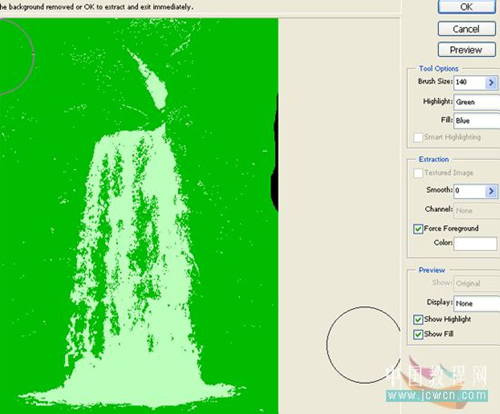Enable Smart Highlighting checkbox
This screenshot has width=500, height=414.
418,137
